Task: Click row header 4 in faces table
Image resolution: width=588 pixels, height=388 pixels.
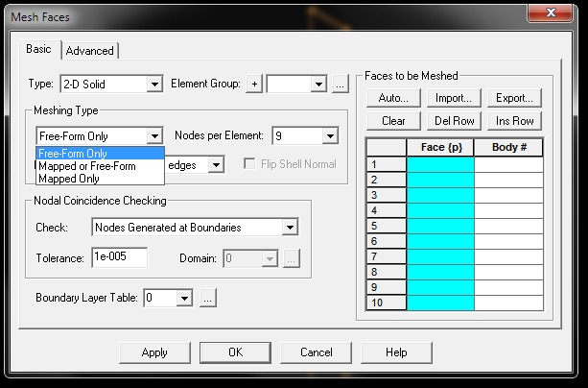Action: pyautogui.click(x=387, y=210)
